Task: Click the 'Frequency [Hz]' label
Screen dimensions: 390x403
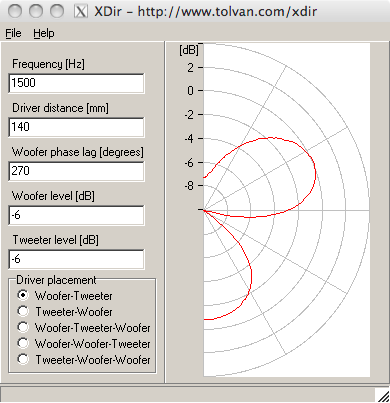Action: 48,64
